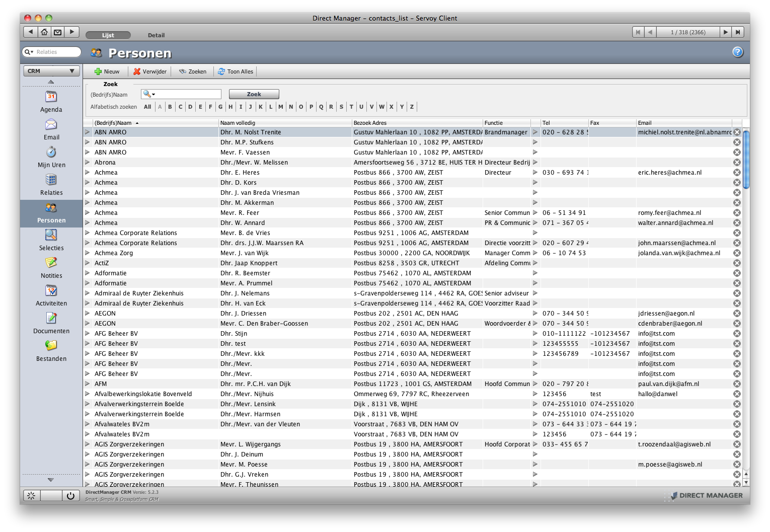
Task: Go forward with right arrow next to envelope
Action: pyautogui.click(x=72, y=32)
